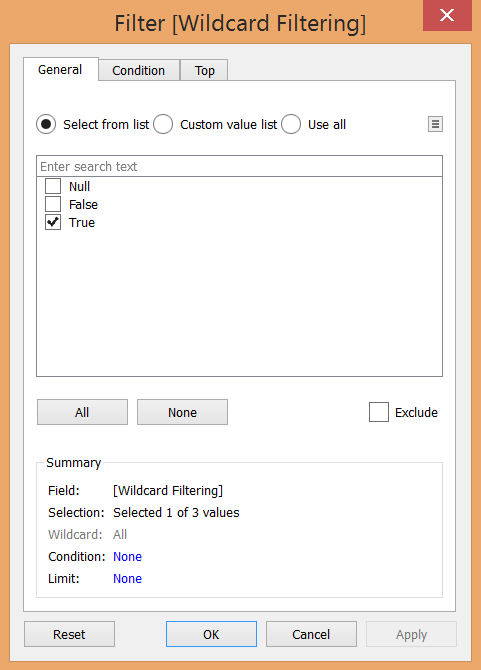The height and width of the screenshot is (670, 481).
Task: Click the Condition None link in Summary
Action: coord(127,556)
